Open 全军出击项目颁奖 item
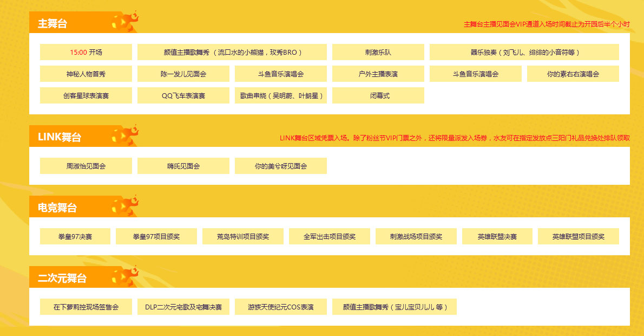644x336 pixels. point(330,236)
